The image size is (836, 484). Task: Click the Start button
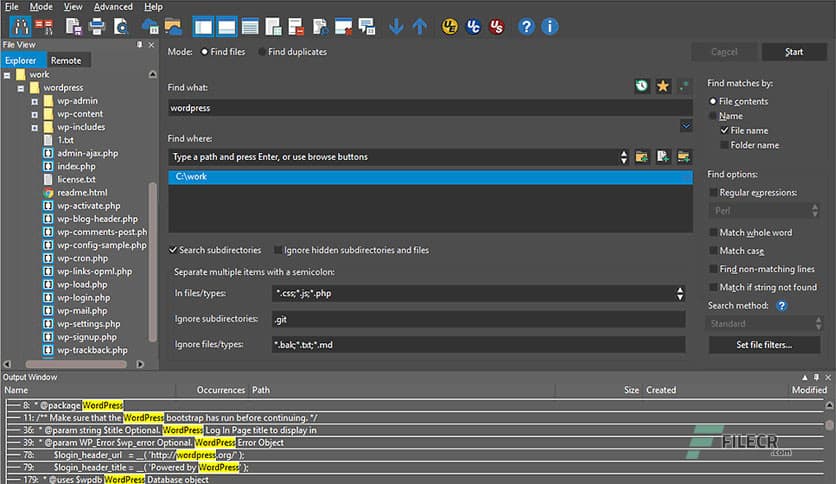794,52
